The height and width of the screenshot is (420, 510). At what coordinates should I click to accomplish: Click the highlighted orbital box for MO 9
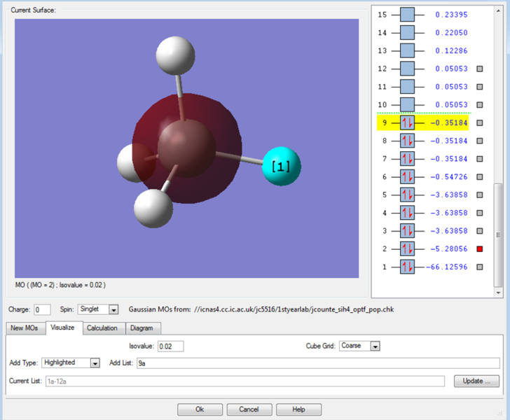[x=407, y=123]
